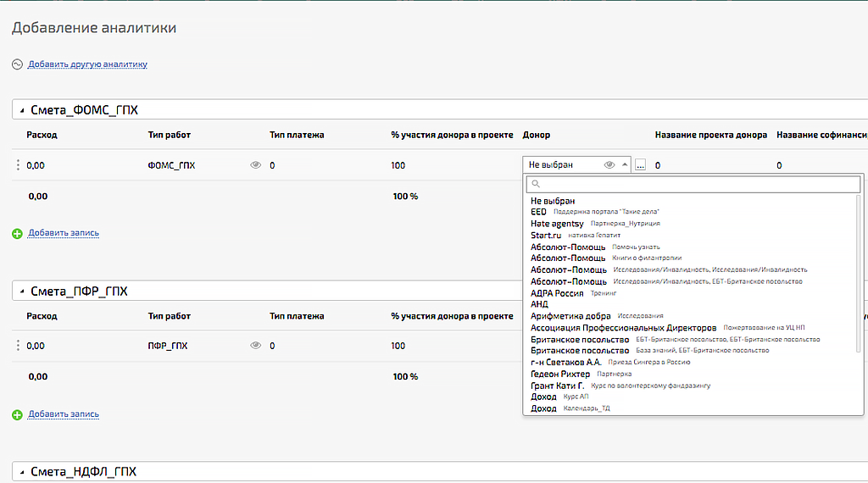Click green plus icon under Смета_ФОМС_ГПХ
Image resolution: width=868 pixels, height=483 pixels.
[17, 233]
